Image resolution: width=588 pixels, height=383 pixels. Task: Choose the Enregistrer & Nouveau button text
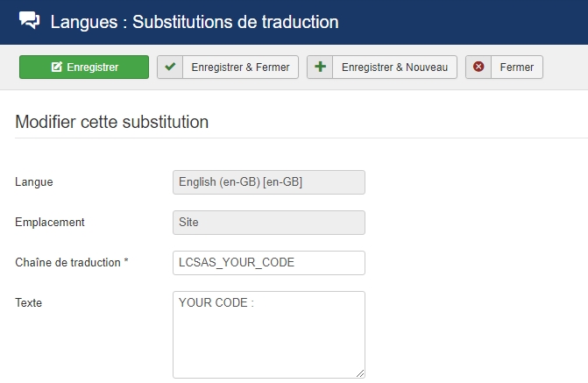coord(394,67)
